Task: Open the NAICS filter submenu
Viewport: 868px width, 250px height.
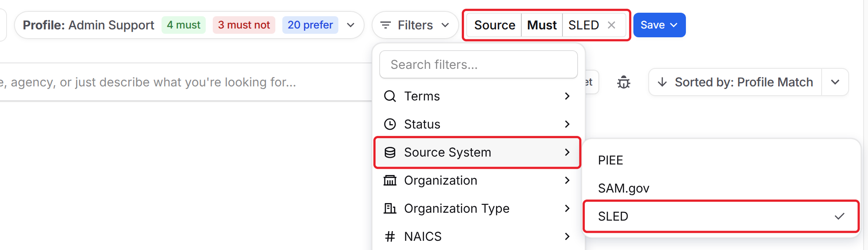Action: click(x=478, y=236)
